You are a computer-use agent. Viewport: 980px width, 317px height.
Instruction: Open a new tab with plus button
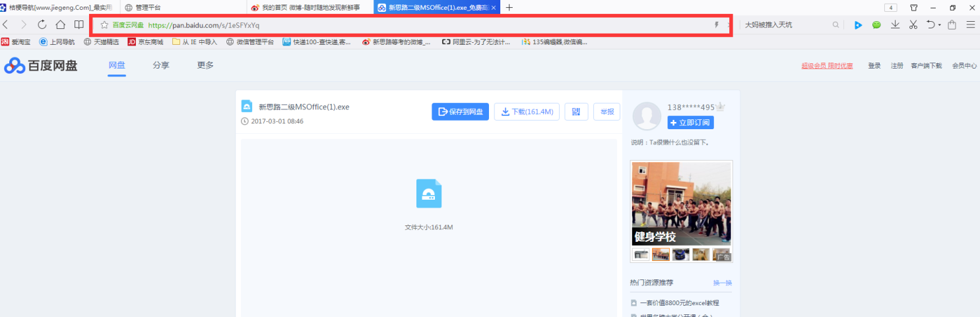tap(509, 7)
